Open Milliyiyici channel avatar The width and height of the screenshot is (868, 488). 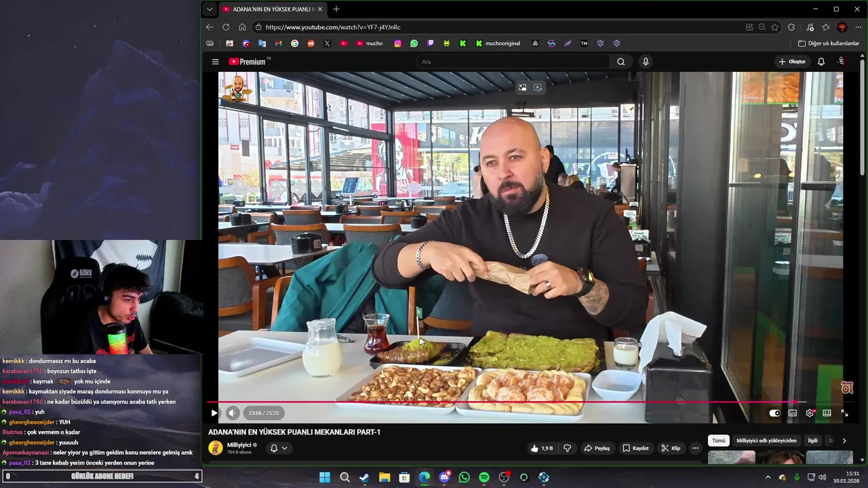[x=216, y=448]
